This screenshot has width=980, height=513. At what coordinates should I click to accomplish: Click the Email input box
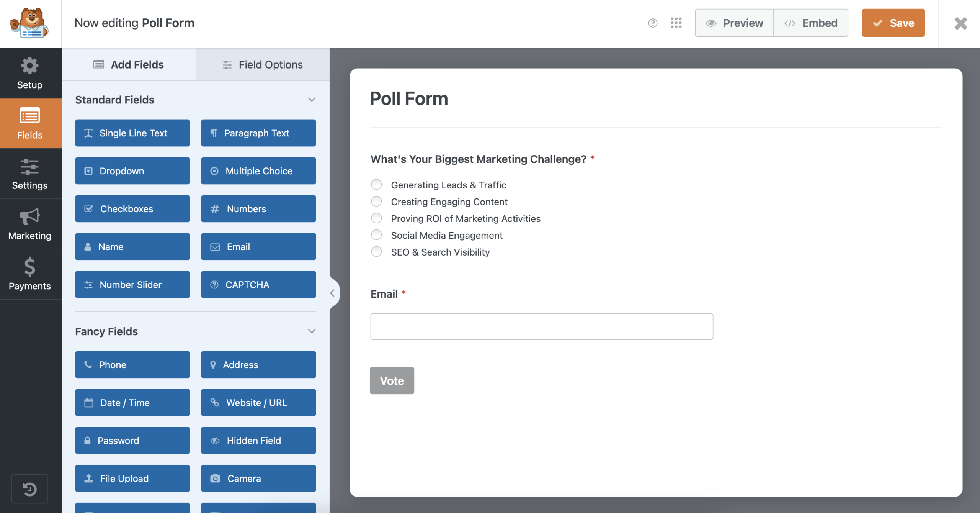(541, 326)
